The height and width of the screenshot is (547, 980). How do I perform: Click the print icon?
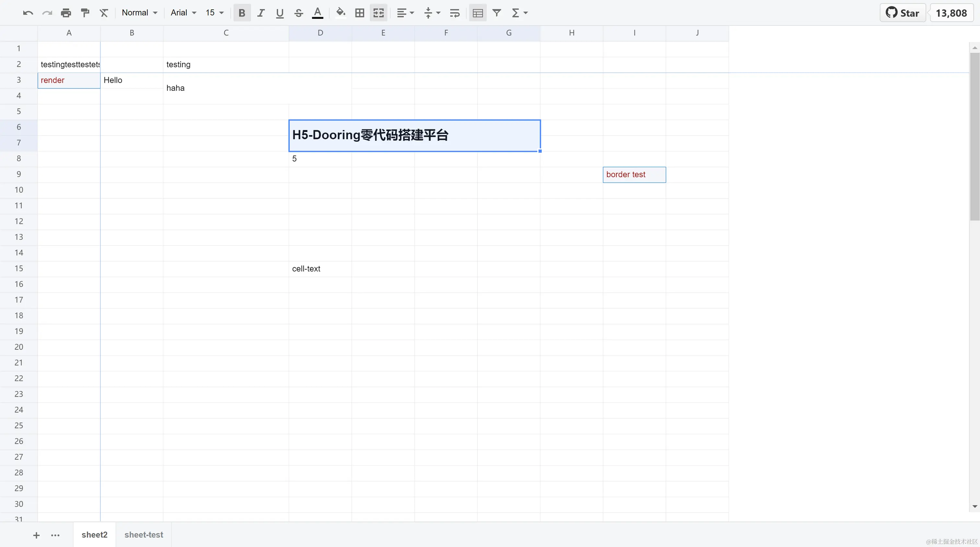tap(66, 13)
